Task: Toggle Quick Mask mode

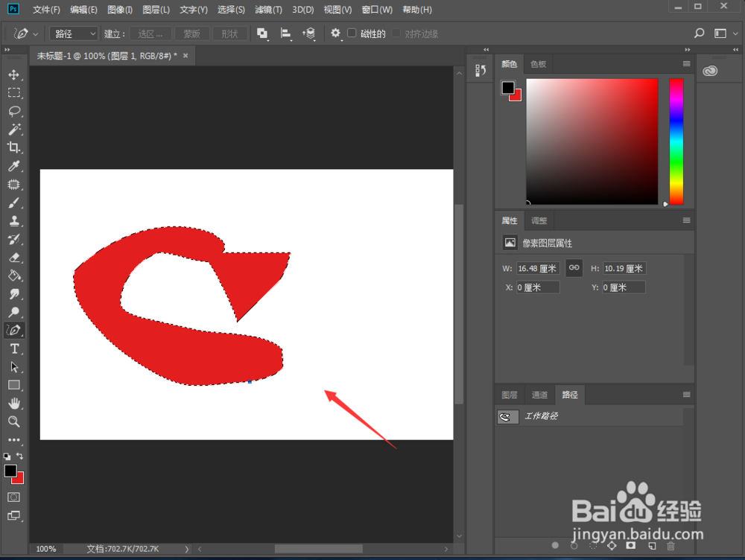Action: coord(13,497)
